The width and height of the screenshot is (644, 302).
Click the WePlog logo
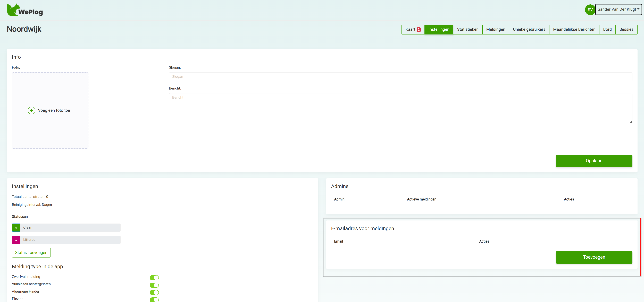(x=25, y=10)
